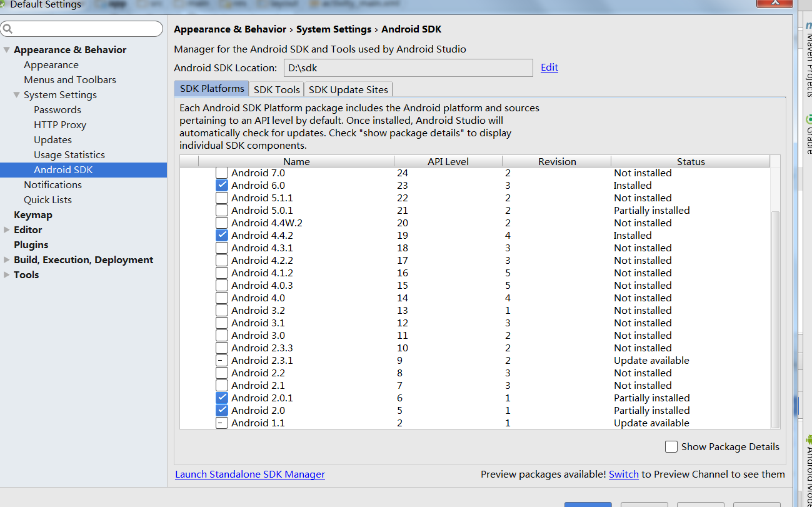
Task: Open the SDK Update Sites tab
Action: [349, 89]
